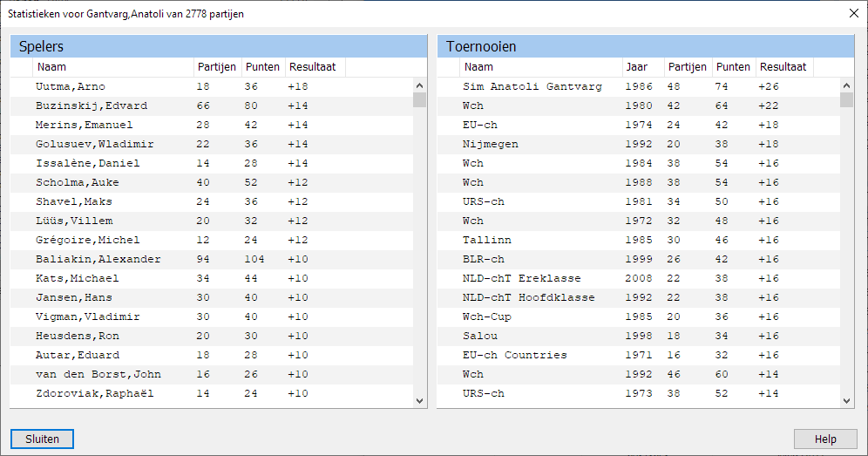The width and height of the screenshot is (868, 456).
Task: Select player Autar,Eduard
Action: click(x=212, y=355)
